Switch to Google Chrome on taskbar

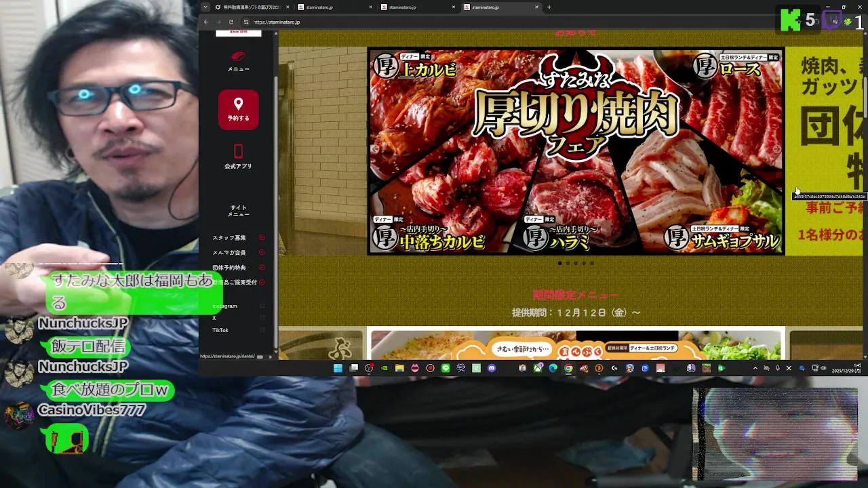click(568, 368)
